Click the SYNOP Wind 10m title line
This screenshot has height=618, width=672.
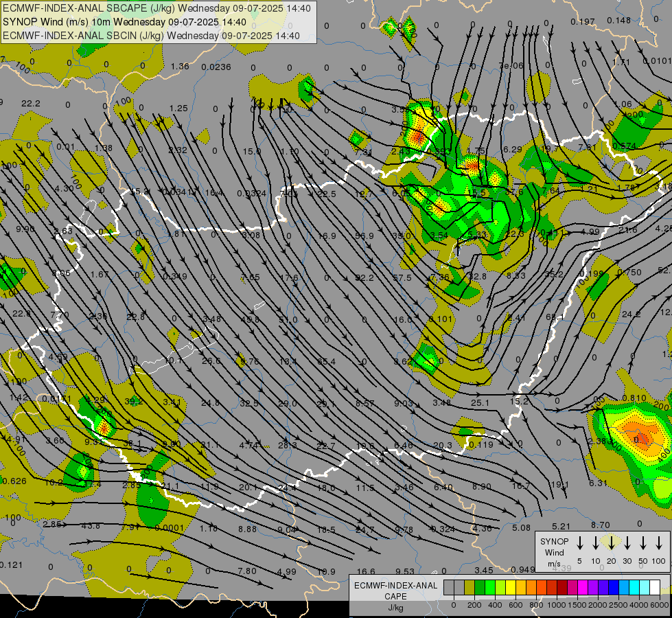click(x=124, y=22)
